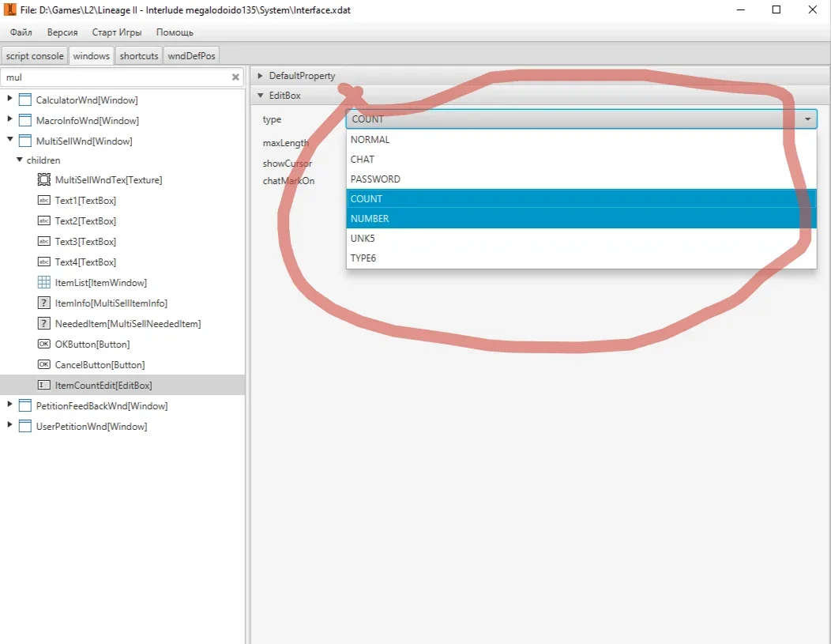Choose CHAT from the type list

coord(581,159)
